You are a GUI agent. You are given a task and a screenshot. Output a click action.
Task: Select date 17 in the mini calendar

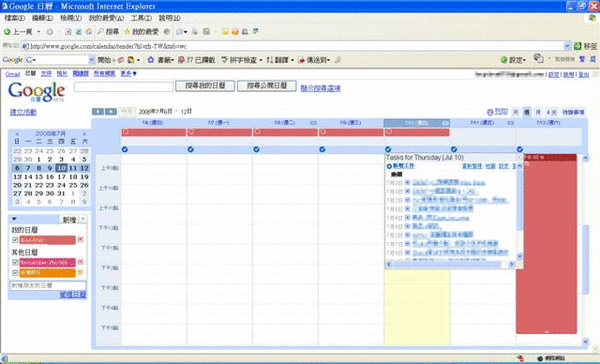(x=61, y=177)
